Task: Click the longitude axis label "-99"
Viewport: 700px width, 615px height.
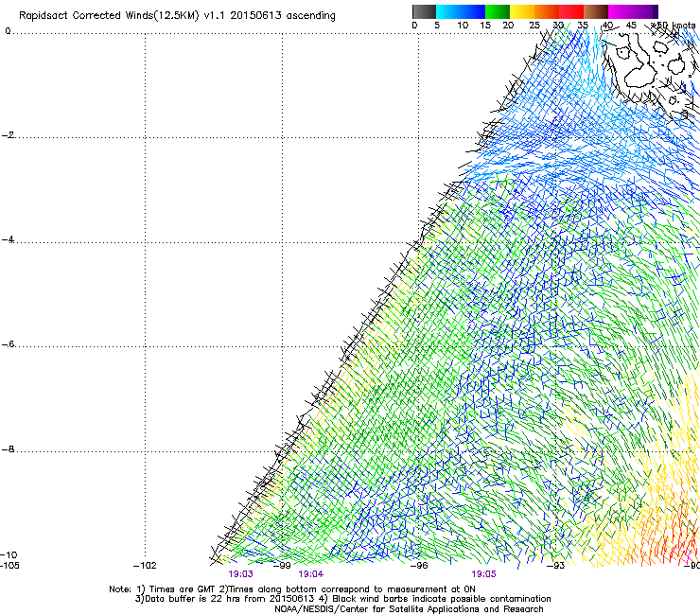Action: point(282,566)
